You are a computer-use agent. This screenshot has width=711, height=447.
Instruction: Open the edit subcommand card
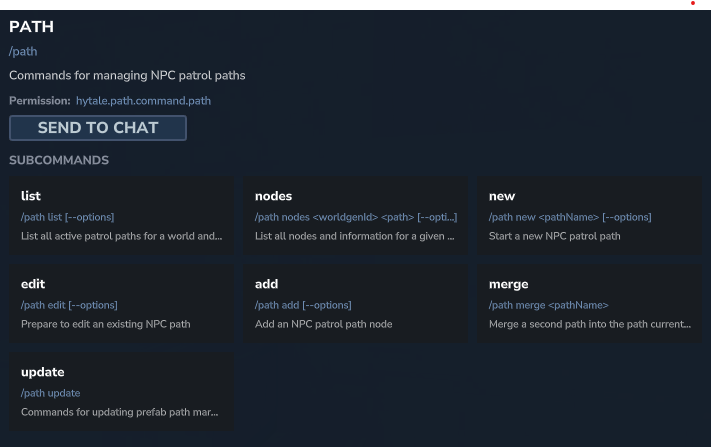(x=121, y=303)
